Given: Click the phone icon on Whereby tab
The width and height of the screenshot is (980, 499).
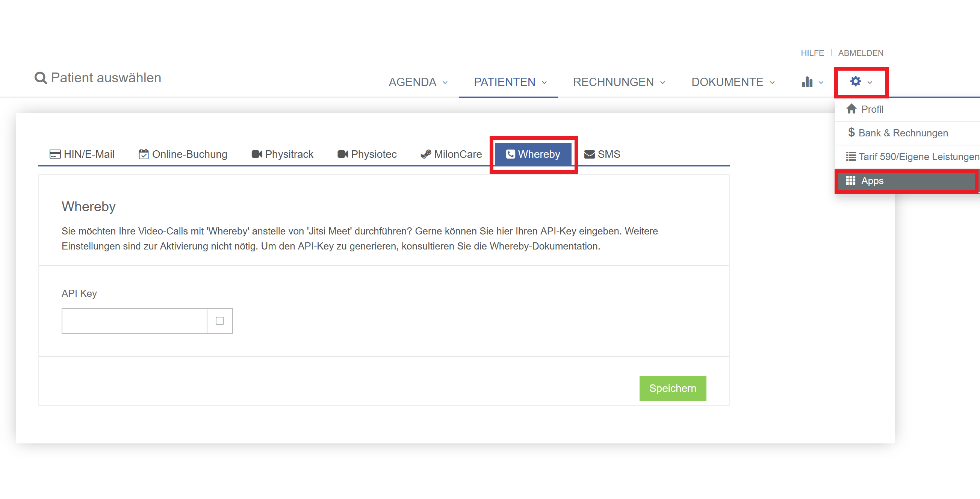Looking at the screenshot, I should 510,154.
